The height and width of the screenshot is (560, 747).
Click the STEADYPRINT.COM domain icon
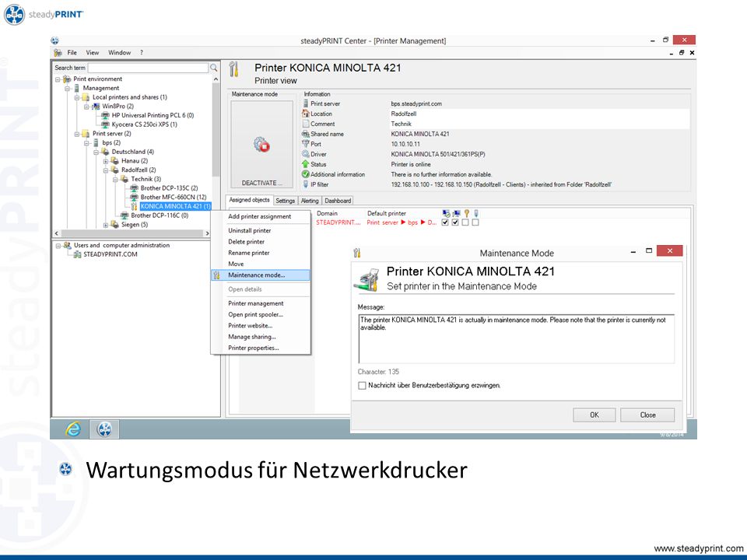click(77, 254)
